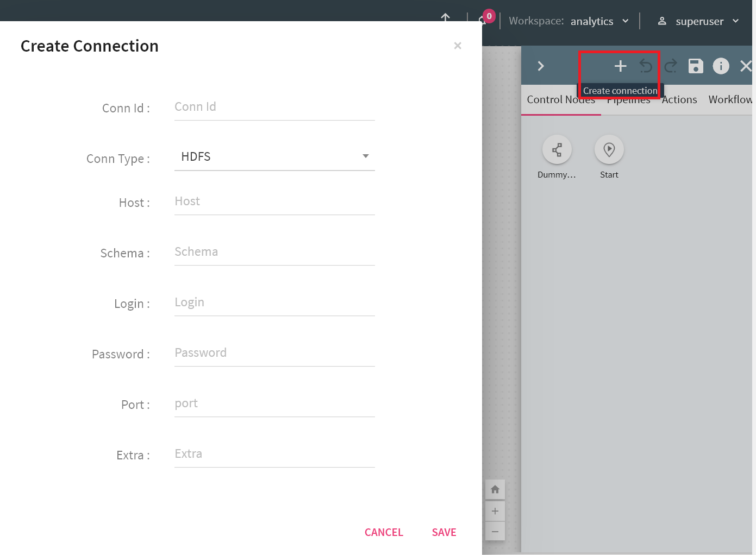The image size is (756, 555).
Task: Zoom in with the canvas plus button
Action: pos(495,511)
